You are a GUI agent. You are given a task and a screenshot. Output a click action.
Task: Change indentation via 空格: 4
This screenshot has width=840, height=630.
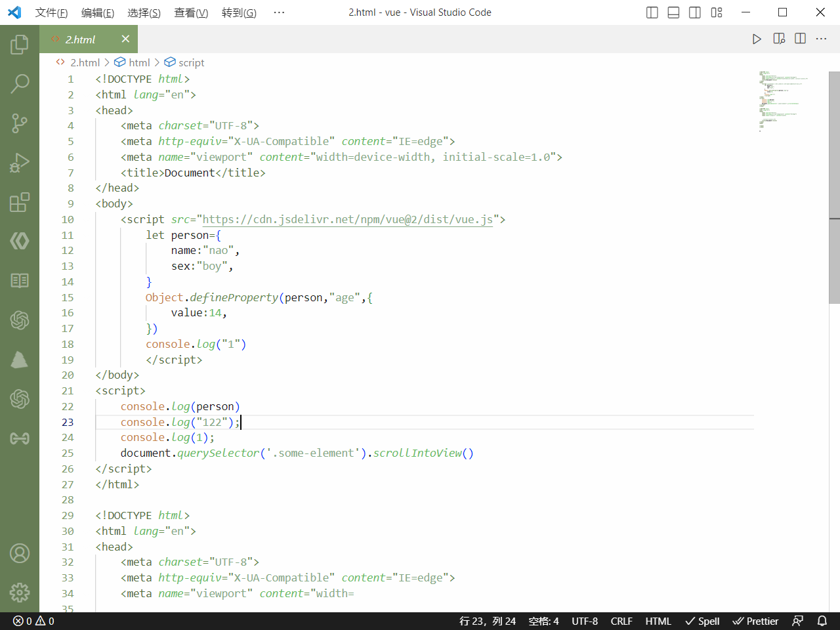coord(544,621)
